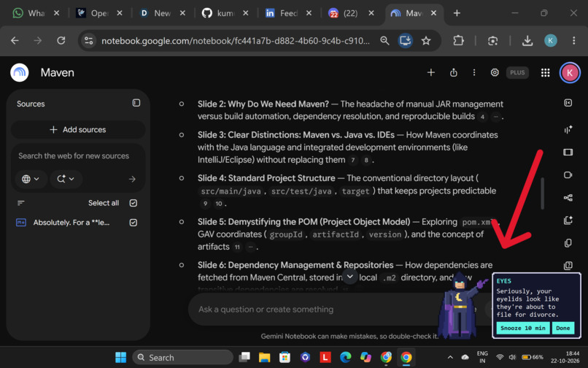588x368 pixels.
Task: Open the notebook more-options menu
Action: [x=474, y=72]
